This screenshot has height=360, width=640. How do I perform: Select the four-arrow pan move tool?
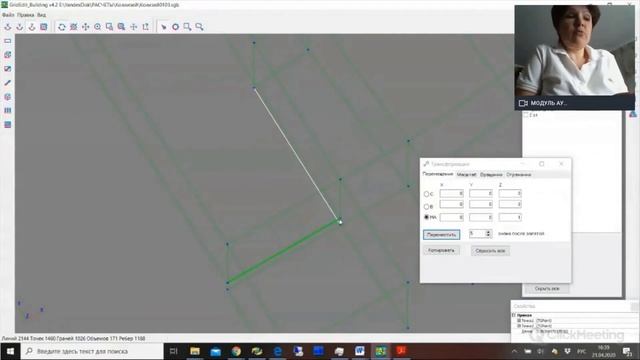85,27
